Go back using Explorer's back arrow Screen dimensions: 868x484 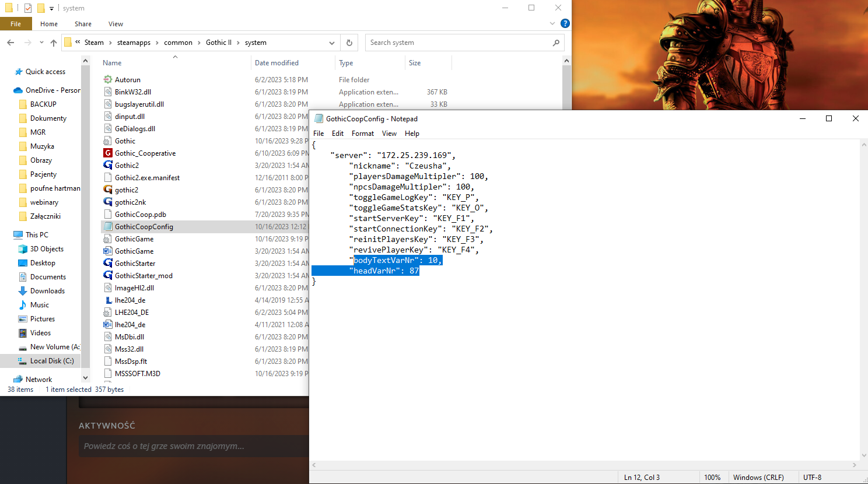point(10,43)
